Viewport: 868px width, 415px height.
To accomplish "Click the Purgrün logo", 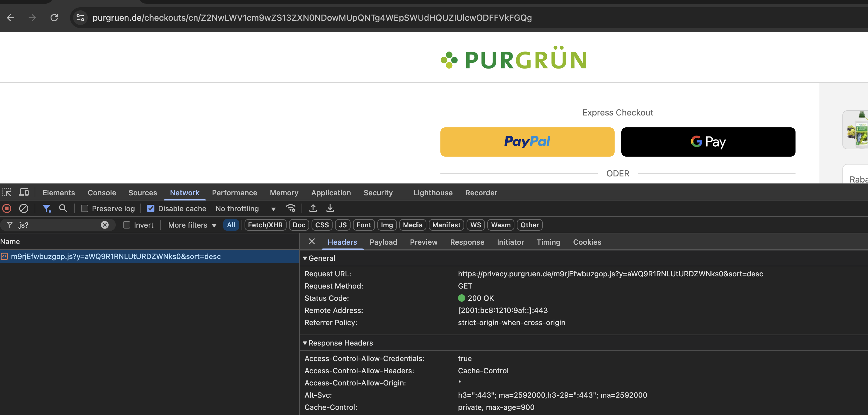I will (514, 58).
